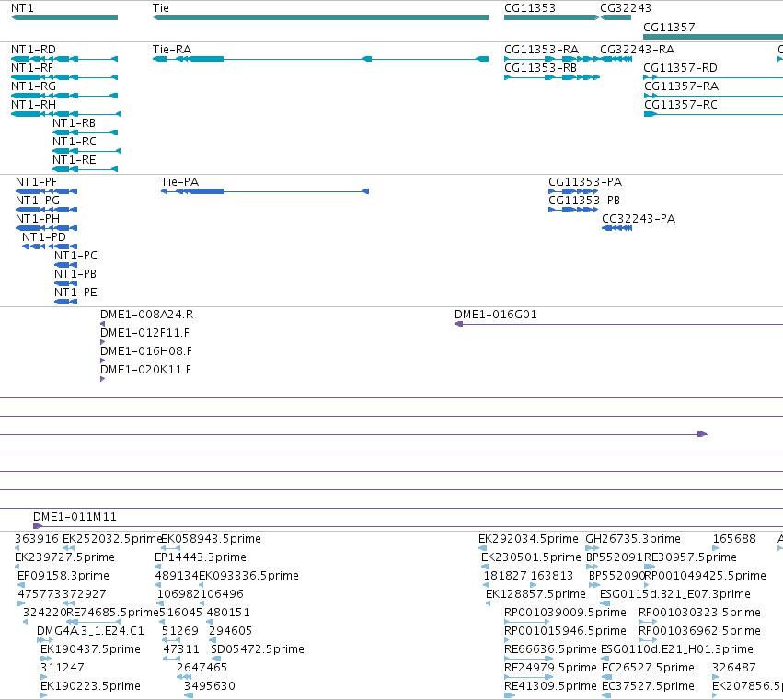783x700 pixels.
Task: Open the CG11353-PB protein label
Action: pos(584,201)
